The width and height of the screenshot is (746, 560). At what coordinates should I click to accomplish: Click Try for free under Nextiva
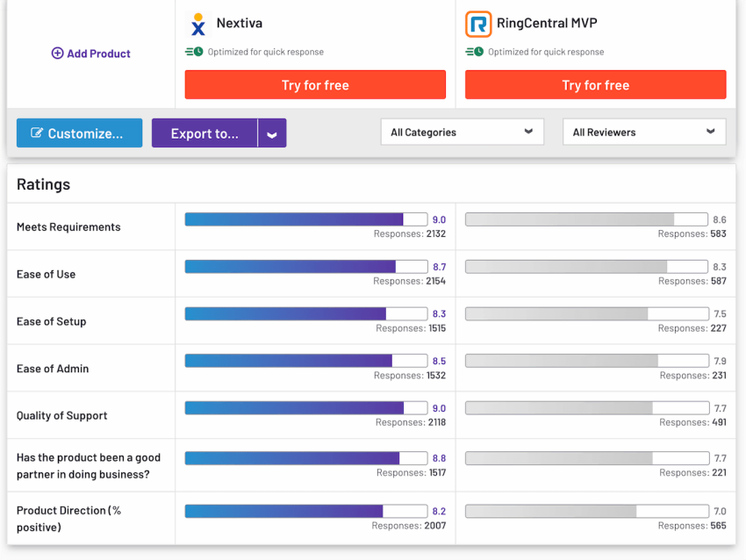click(x=315, y=84)
